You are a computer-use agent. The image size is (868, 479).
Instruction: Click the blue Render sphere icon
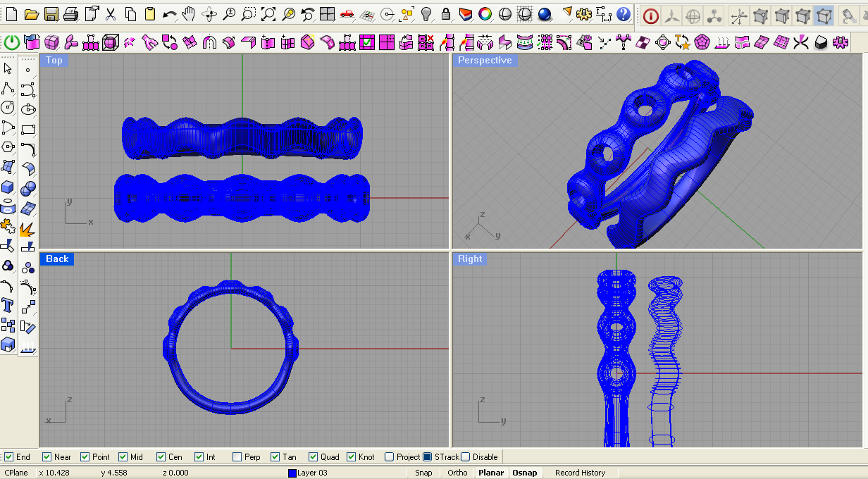[x=545, y=13]
